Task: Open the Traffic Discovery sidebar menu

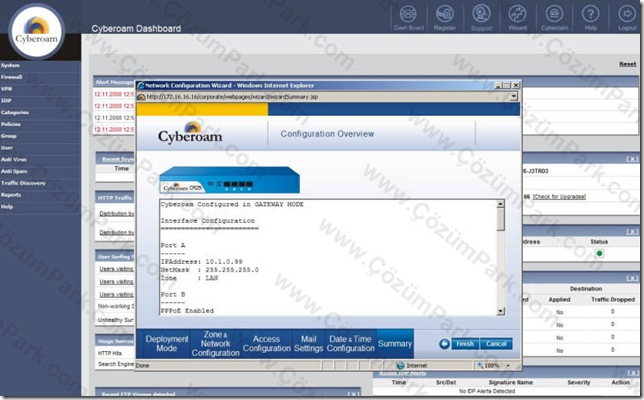Action: click(23, 183)
